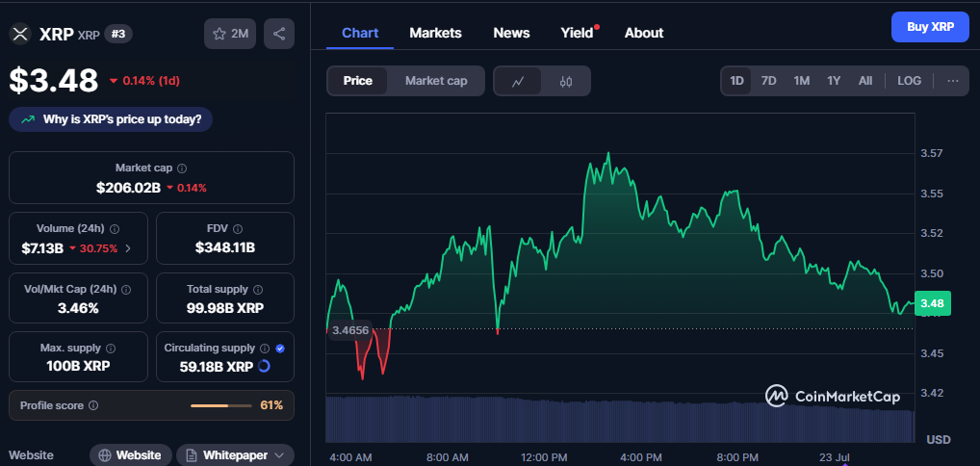Toggle the LOG scale option
980x466 pixels.
click(910, 81)
